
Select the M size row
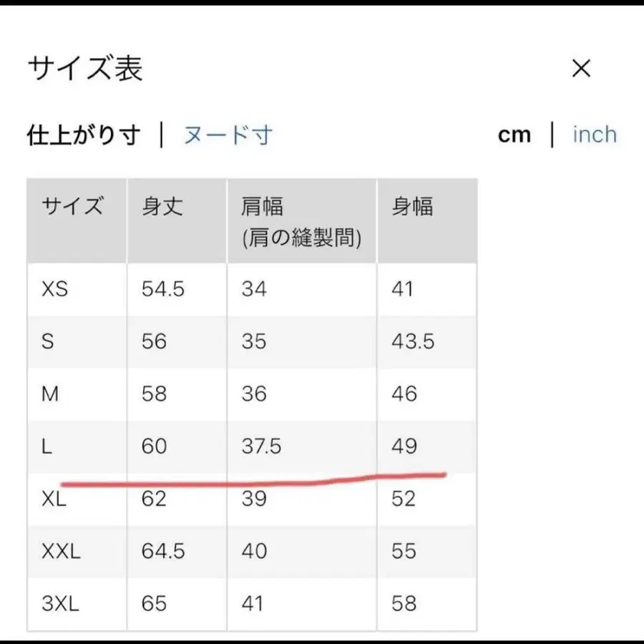(x=49, y=394)
